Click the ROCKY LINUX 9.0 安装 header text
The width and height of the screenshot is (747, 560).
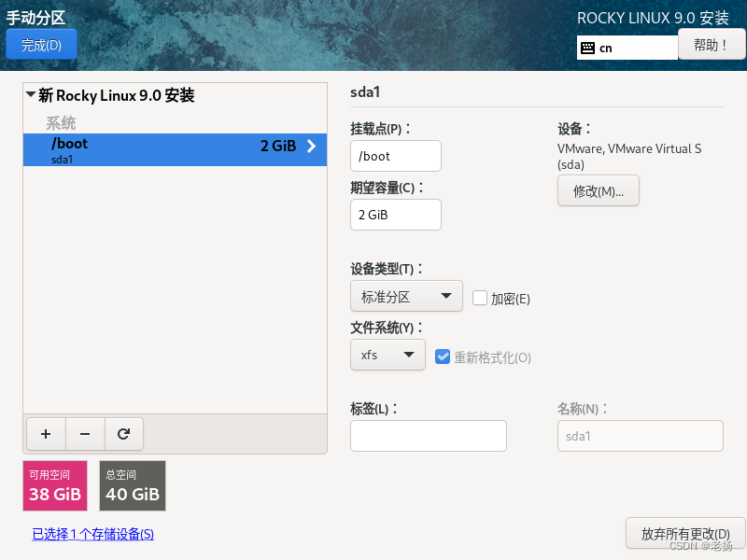tap(653, 18)
